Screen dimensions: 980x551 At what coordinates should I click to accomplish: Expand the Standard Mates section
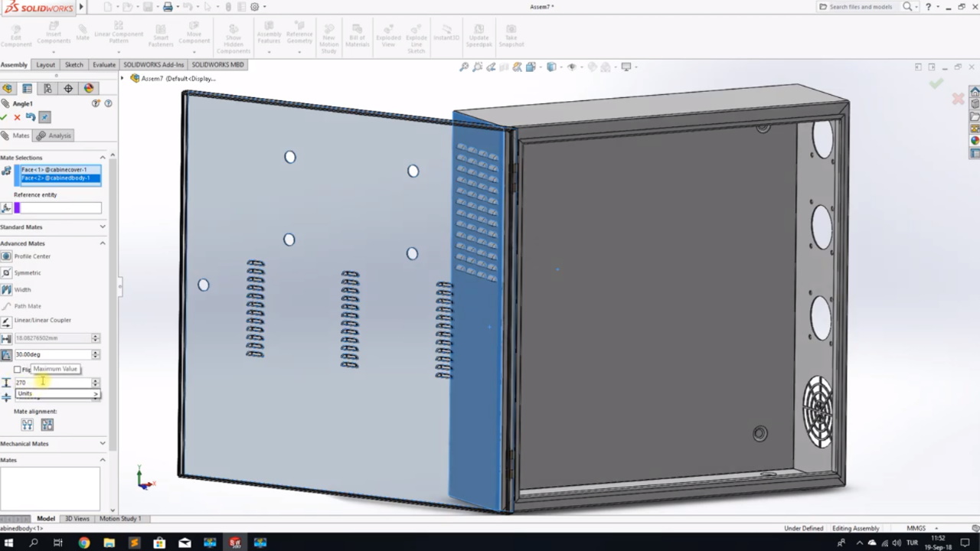[103, 227]
